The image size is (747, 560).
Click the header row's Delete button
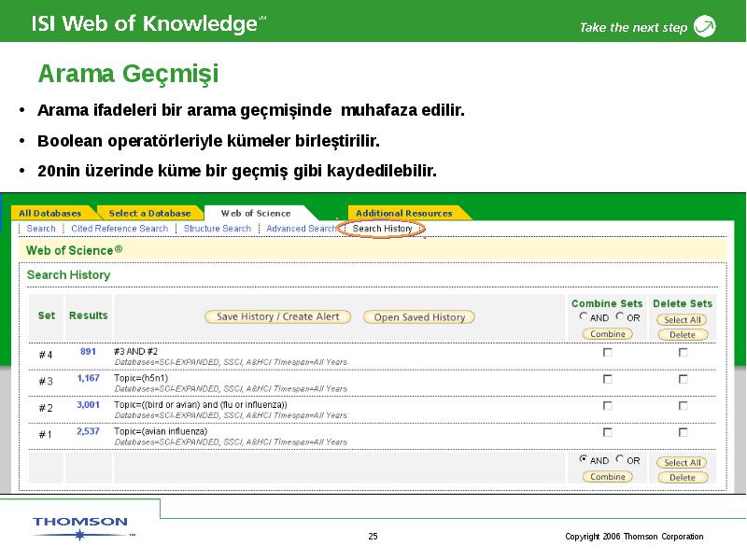[x=683, y=335]
